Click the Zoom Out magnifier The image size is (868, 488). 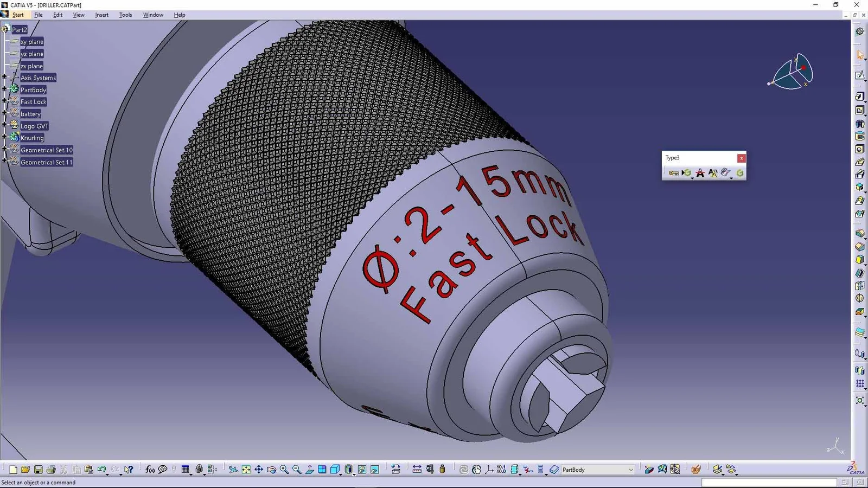click(x=297, y=470)
